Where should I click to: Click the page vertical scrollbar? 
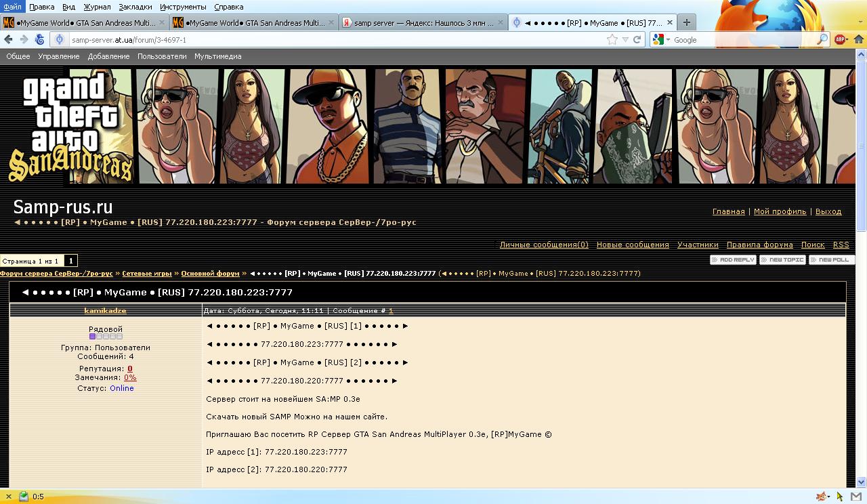click(x=862, y=269)
